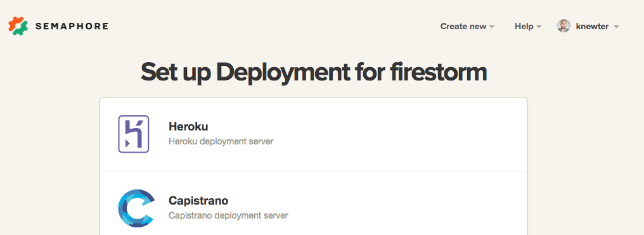Viewport: 644px width, 235px height.
Task: Click the Semaphore gear logo icon
Action: 18,26
